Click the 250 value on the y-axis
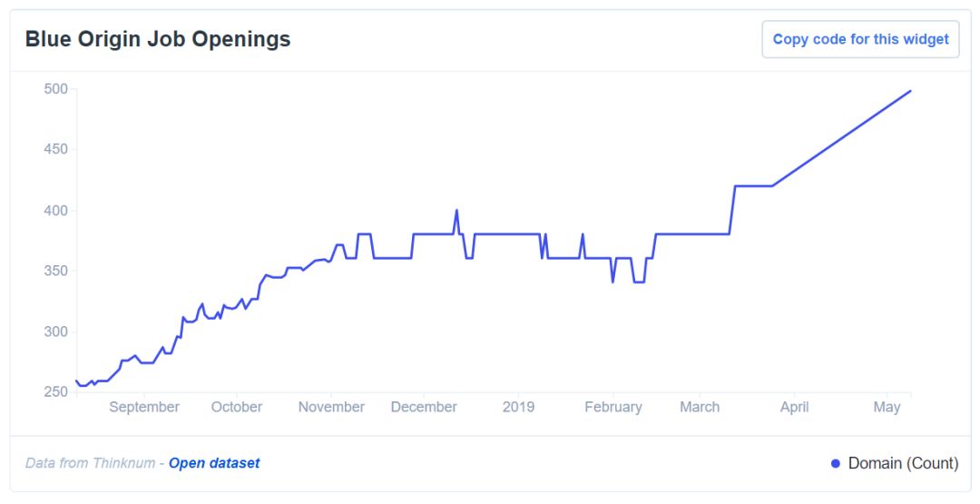Viewport: 980px width, 504px height. [55, 392]
